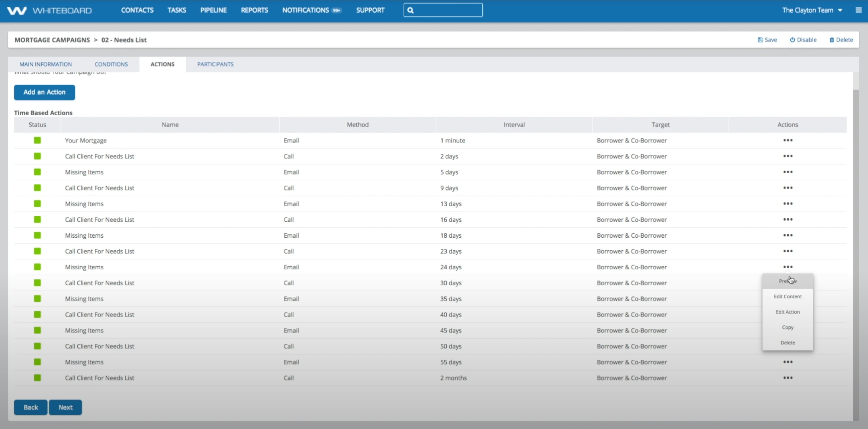Toggle status square for Your Mortgage action

[x=37, y=140]
